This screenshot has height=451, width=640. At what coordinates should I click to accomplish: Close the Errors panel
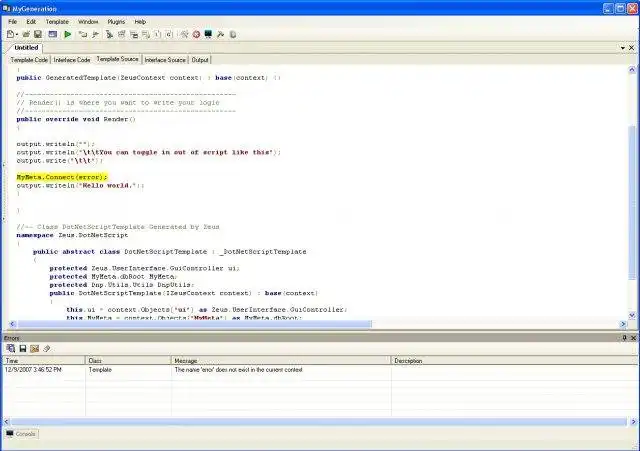(x=633, y=338)
